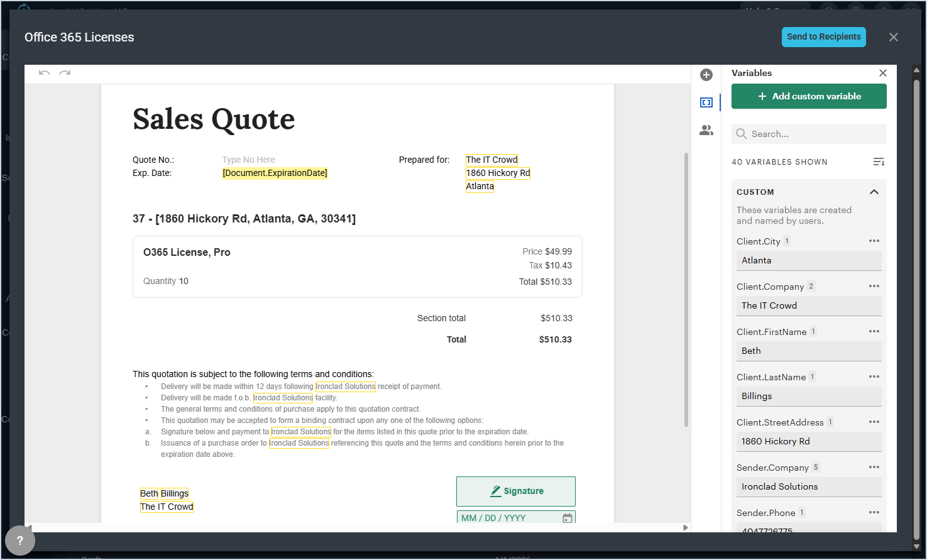Image resolution: width=927 pixels, height=560 pixels.
Task: Click the document vertical scrollbar
Action: (x=686, y=290)
